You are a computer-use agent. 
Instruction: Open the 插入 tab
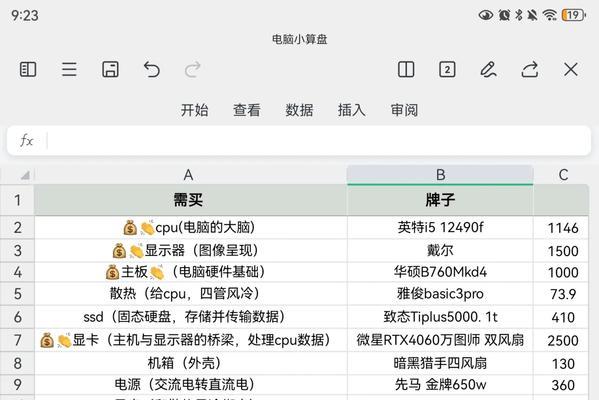(351, 110)
